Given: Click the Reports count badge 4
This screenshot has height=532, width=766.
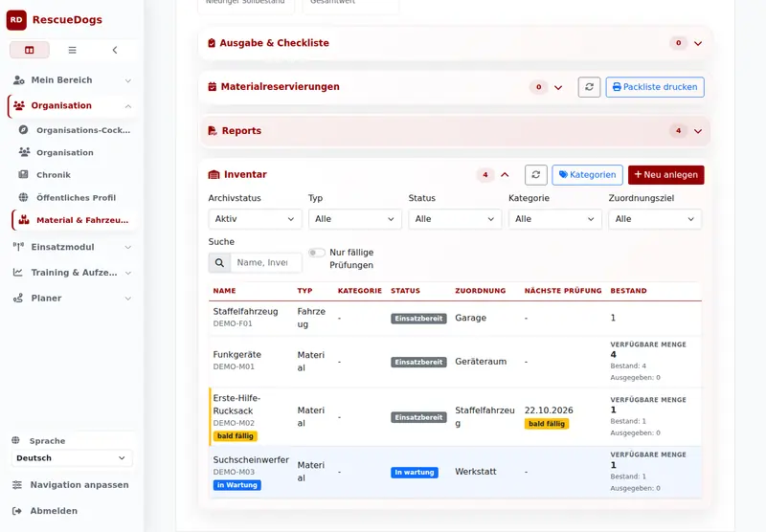Looking at the screenshot, I should pos(678,131).
